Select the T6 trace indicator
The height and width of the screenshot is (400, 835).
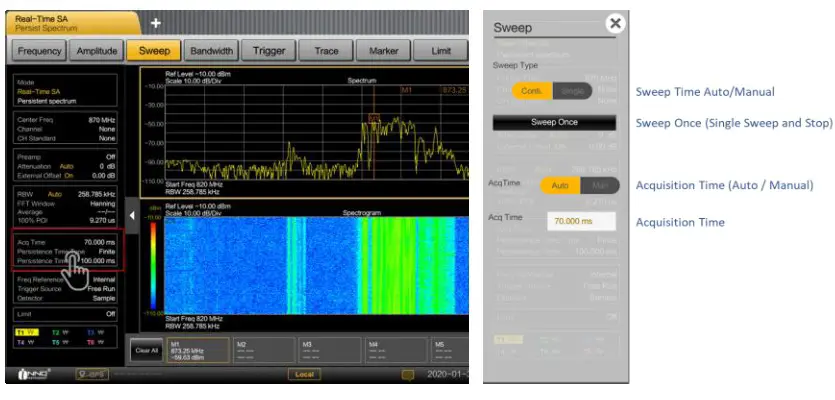tap(94, 342)
